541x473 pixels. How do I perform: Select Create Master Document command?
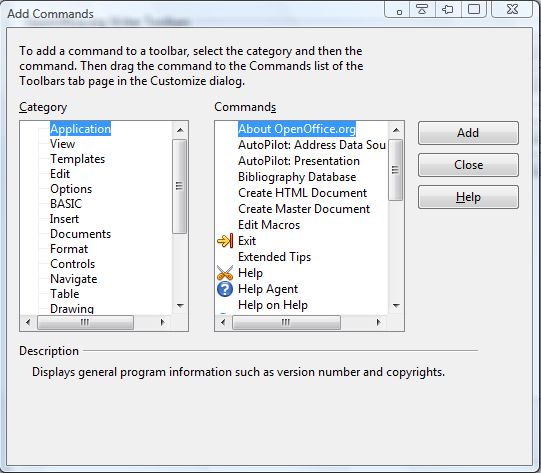(x=304, y=209)
